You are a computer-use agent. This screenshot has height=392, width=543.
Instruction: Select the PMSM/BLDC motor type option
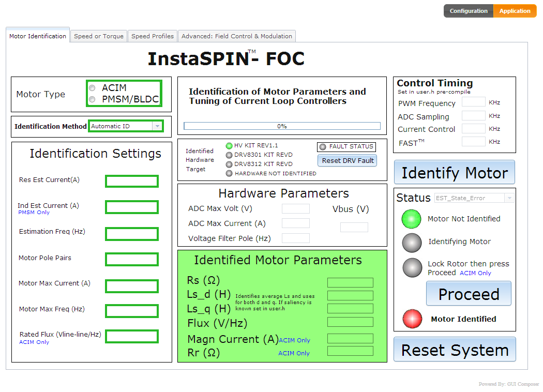click(x=92, y=99)
